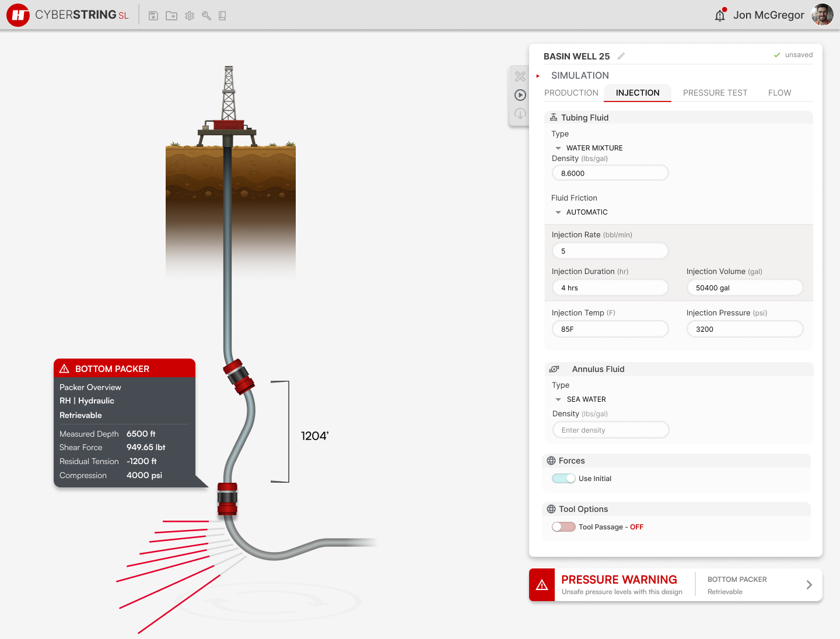This screenshot has height=639, width=840.
Task: Click the Forces globe icon
Action: coord(551,461)
